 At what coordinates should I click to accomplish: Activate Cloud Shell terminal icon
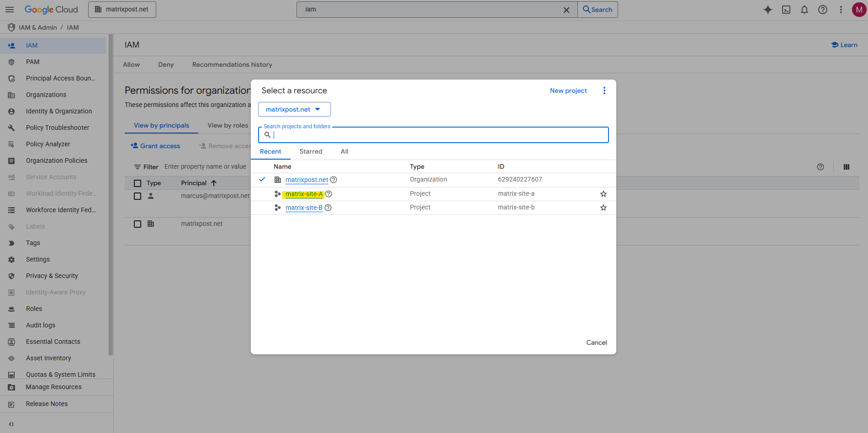(786, 10)
